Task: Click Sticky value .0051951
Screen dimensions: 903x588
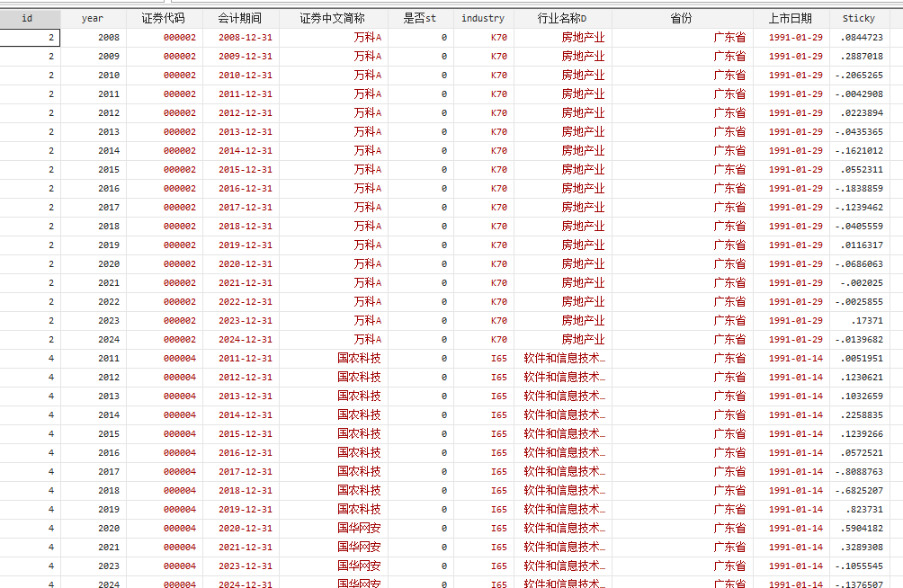Action: 862,359
